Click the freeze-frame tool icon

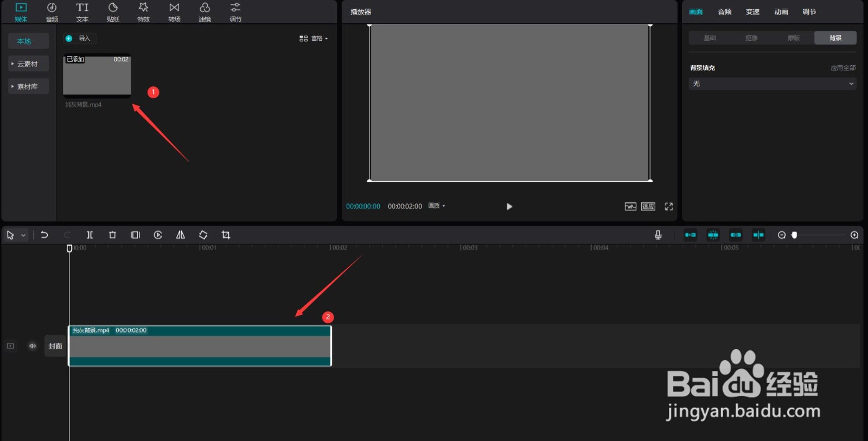pyautogui.click(x=135, y=235)
